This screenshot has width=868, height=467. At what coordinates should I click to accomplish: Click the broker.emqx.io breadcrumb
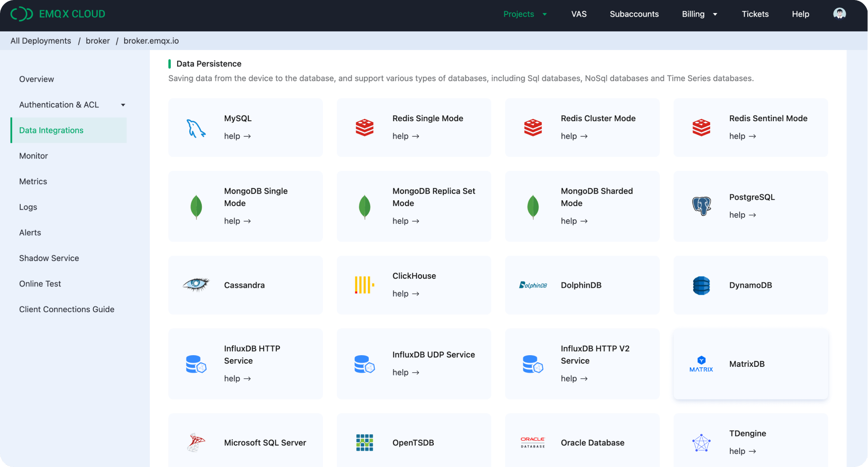(x=151, y=41)
